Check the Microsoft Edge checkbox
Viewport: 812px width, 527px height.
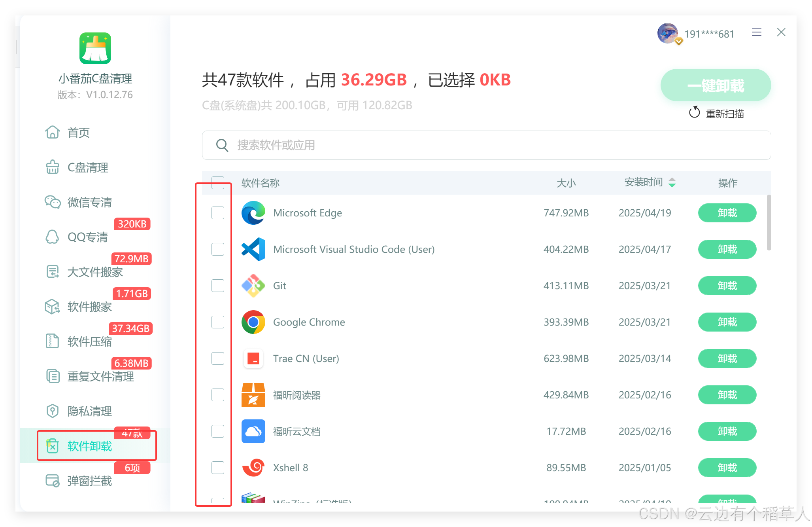pos(218,213)
